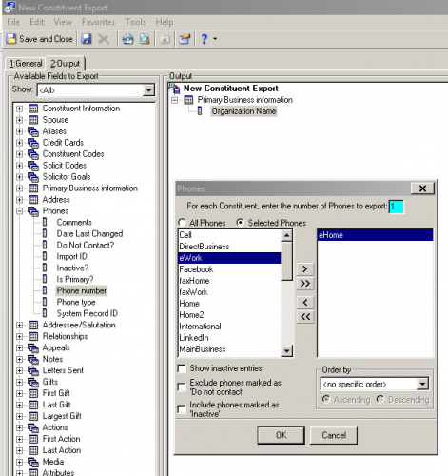Click the Gifts stacked-tables icon
This screenshot has height=476, width=448.
(33, 382)
